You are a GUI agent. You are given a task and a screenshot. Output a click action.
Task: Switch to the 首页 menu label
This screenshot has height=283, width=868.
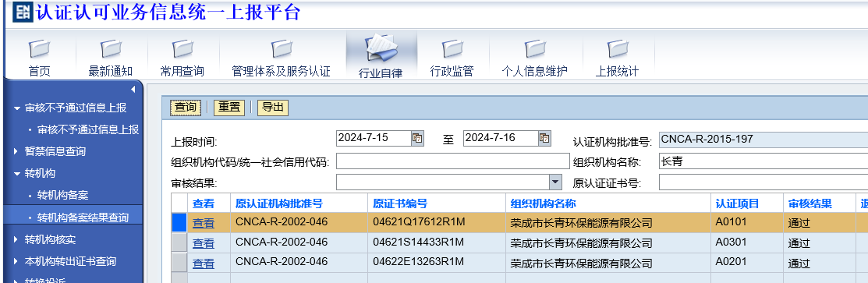(x=39, y=72)
